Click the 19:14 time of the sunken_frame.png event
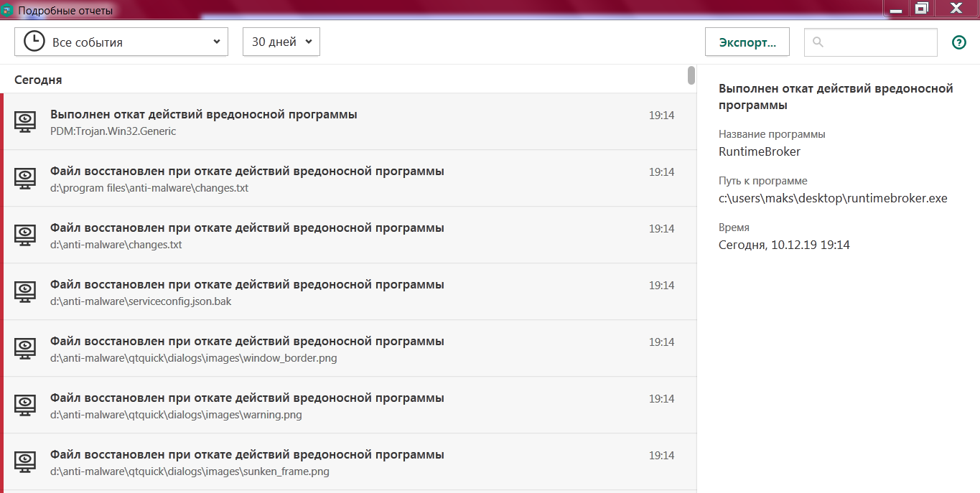Screen dimensions: 980x493 (x=661, y=456)
